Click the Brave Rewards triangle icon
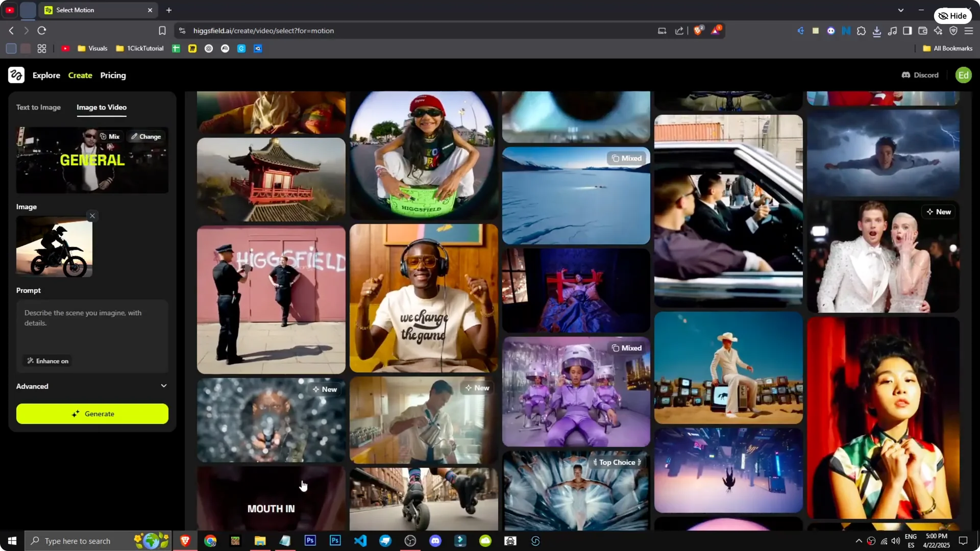The height and width of the screenshot is (551, 980). (x=717, y=31)
